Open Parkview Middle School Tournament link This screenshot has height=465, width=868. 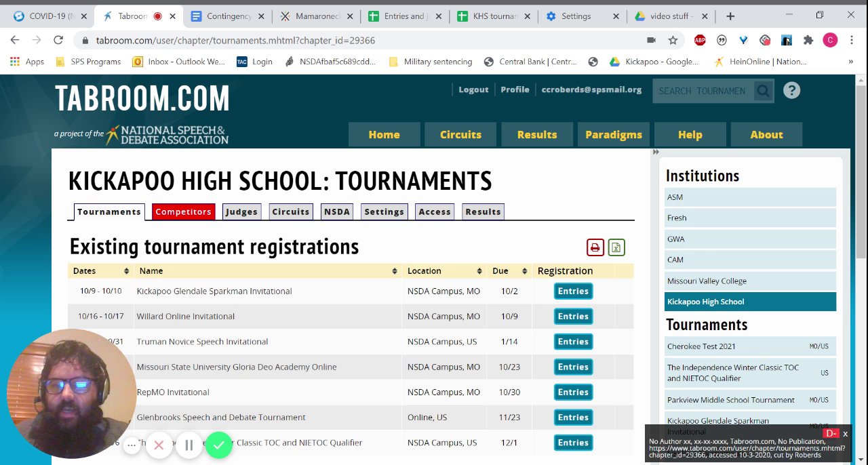tap(750, 400)
